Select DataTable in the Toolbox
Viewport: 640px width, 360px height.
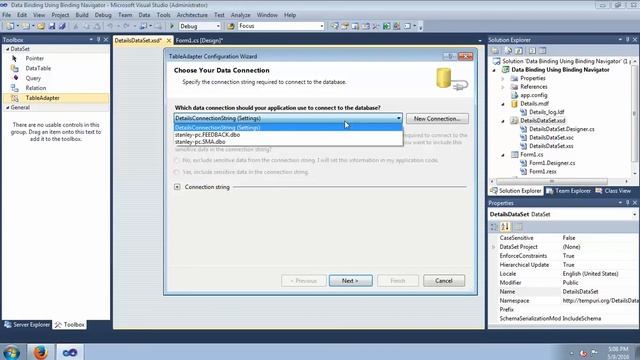[x=38, y=68]
